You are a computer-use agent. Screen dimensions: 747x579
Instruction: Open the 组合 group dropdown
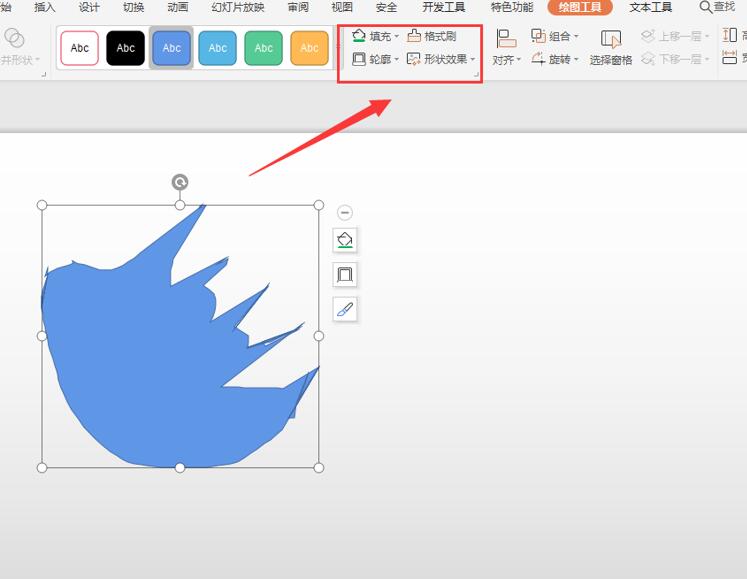click(555, 36)
